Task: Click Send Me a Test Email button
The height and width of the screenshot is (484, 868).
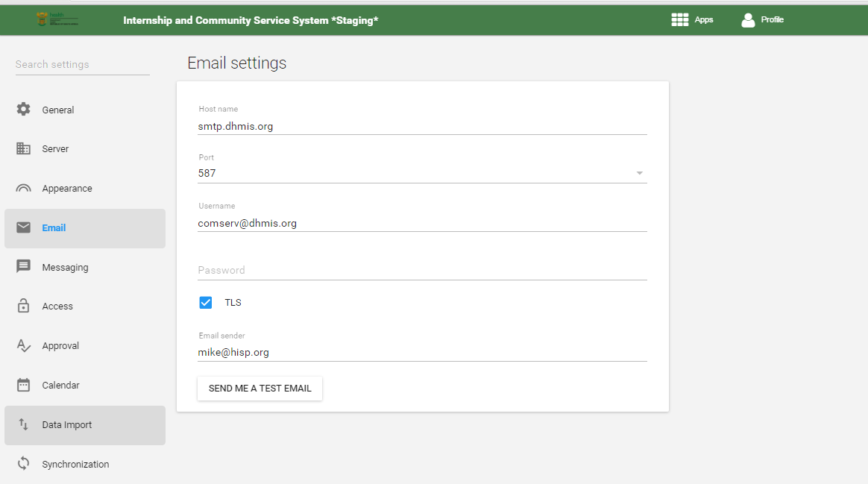Action: pos(260,389)
